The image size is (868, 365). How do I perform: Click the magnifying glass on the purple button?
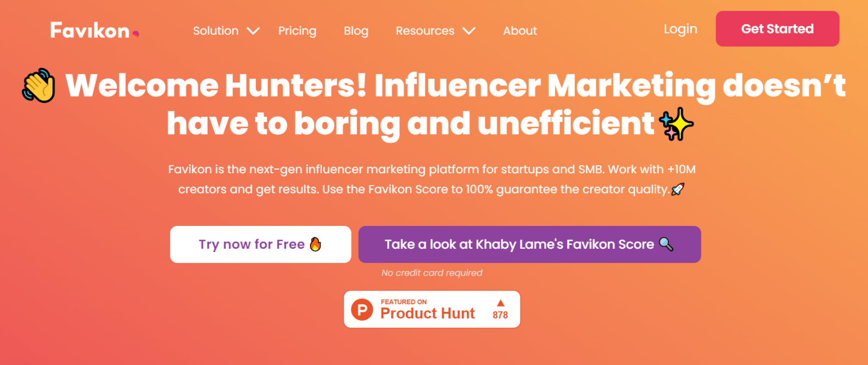tap(666, 244)
